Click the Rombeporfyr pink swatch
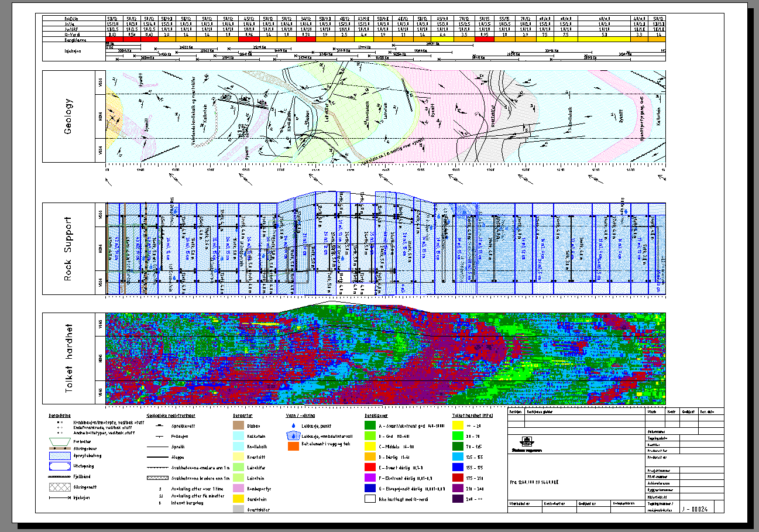The height and width of the screenshot is (532, 759). click(x=238, y=488)
